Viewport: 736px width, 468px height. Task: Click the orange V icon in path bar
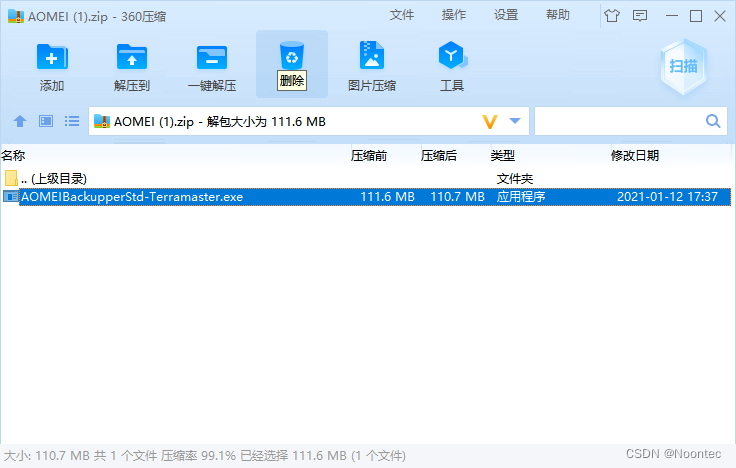pos(490,122)
